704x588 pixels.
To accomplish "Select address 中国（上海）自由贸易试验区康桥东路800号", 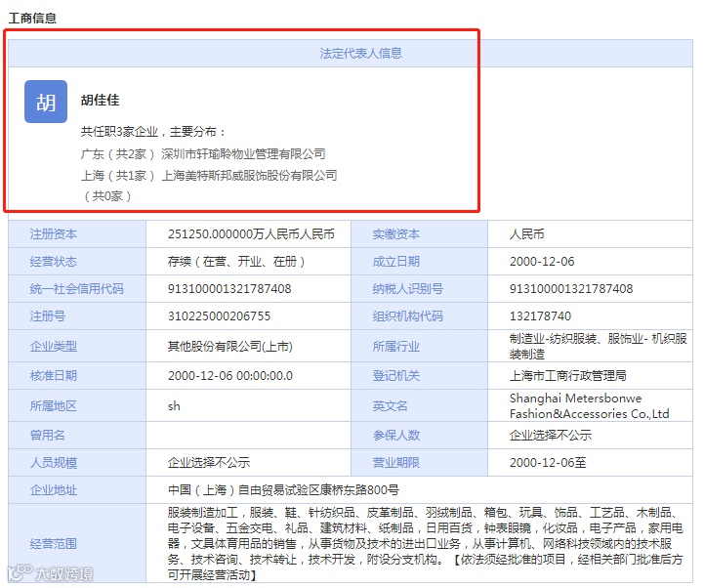I will click(x=283, y=490).
